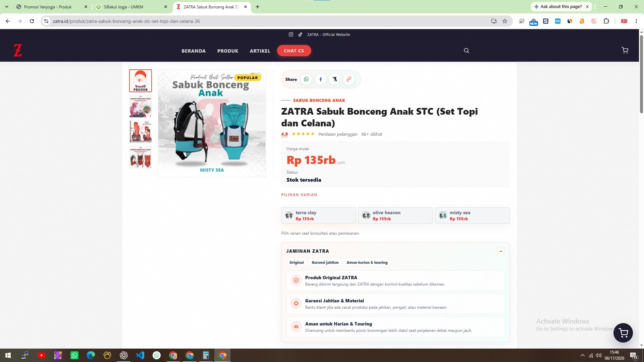The image size is (644, 362).
Task: Select the last thumbnail showing red and black carriers
Action: pyautogui.click(x=141, y=157)
